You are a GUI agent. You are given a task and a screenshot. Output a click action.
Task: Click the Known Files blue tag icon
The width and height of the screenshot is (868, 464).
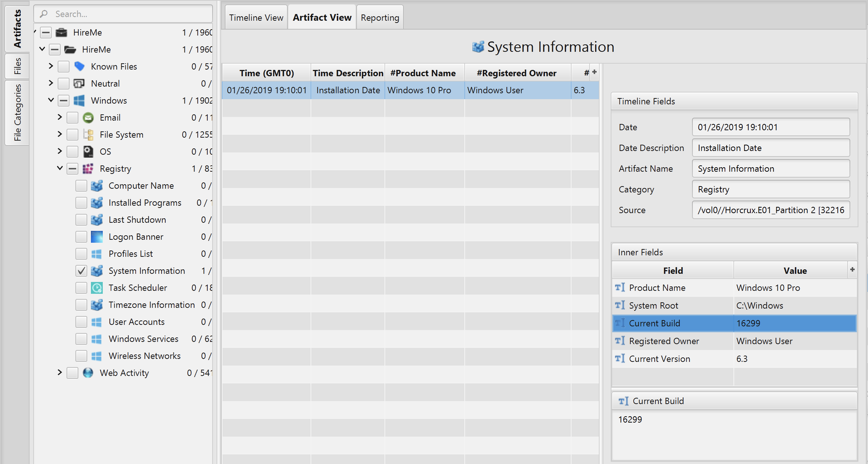[x=79, y=67]
